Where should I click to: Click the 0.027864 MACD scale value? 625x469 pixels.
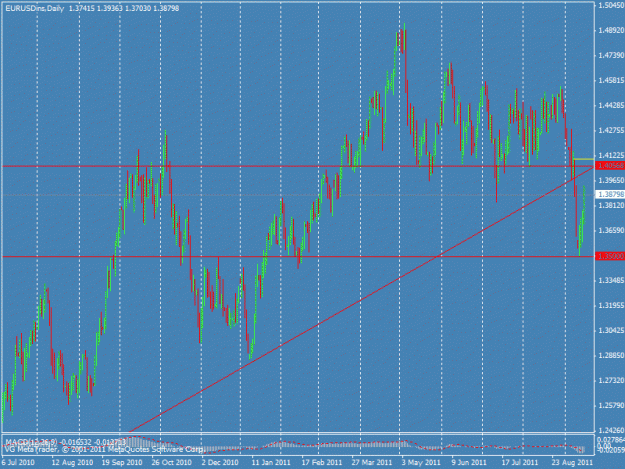tap(610, 439)
